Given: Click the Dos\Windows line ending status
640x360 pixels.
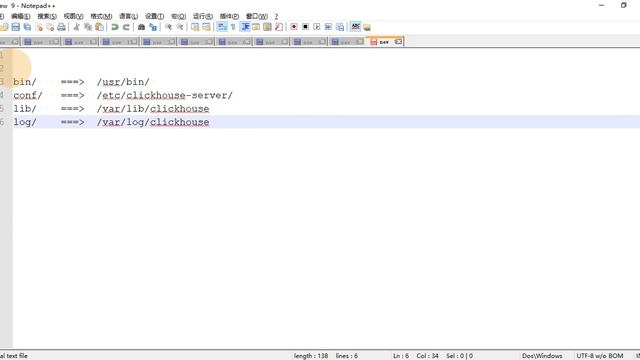Looking at the screenshot, I should click(542, 356).
